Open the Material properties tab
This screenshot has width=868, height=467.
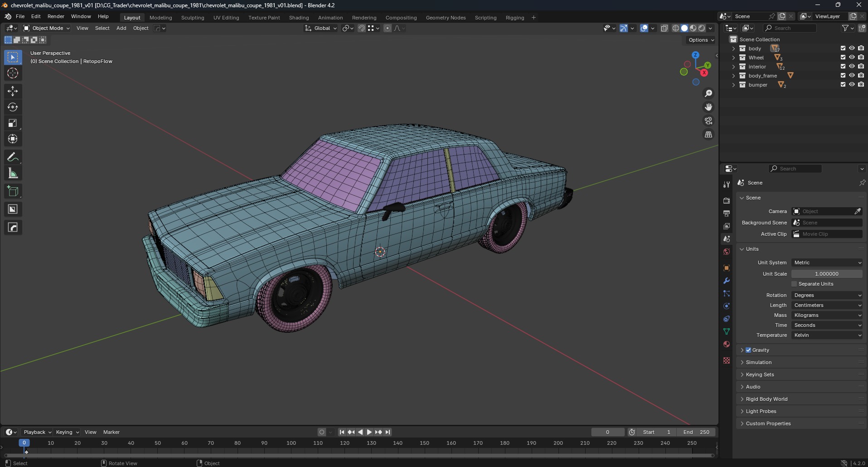(x=727, y=344)
